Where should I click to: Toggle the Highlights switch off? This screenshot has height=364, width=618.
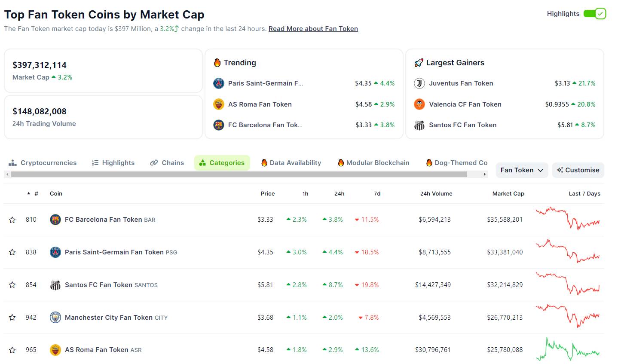click(x=595, y=14)
